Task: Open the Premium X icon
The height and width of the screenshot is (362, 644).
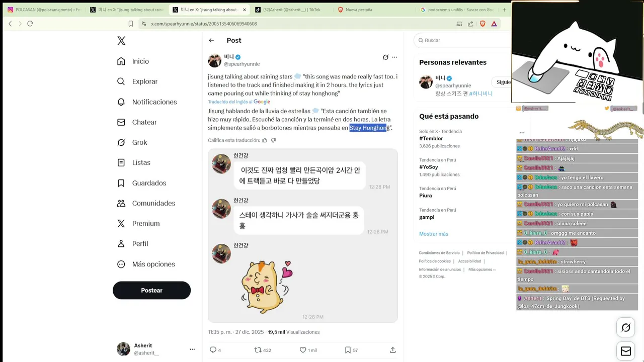Action: (121, 223)
